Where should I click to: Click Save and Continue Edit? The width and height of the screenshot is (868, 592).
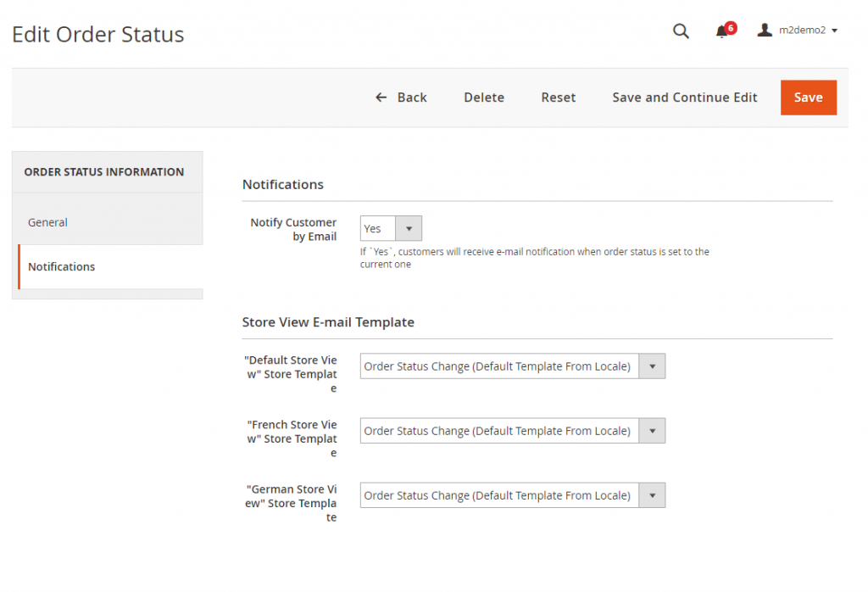click(684, 97)
